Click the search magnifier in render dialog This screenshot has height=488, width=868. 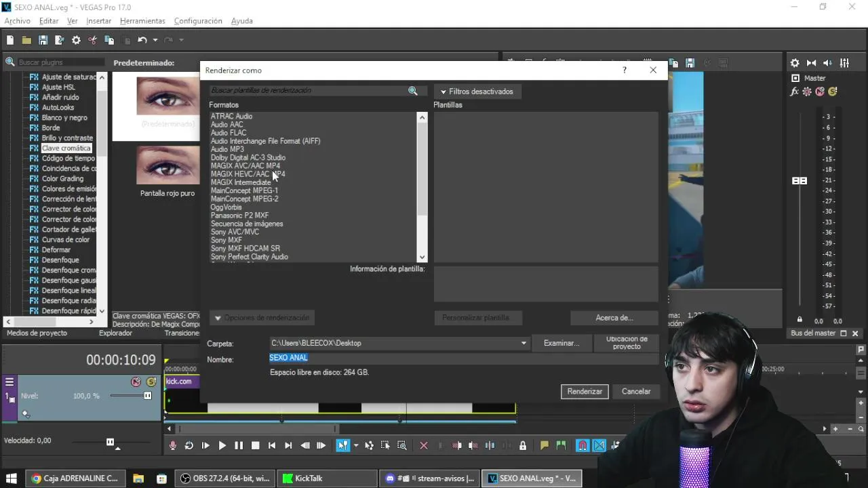pos(412,91)
